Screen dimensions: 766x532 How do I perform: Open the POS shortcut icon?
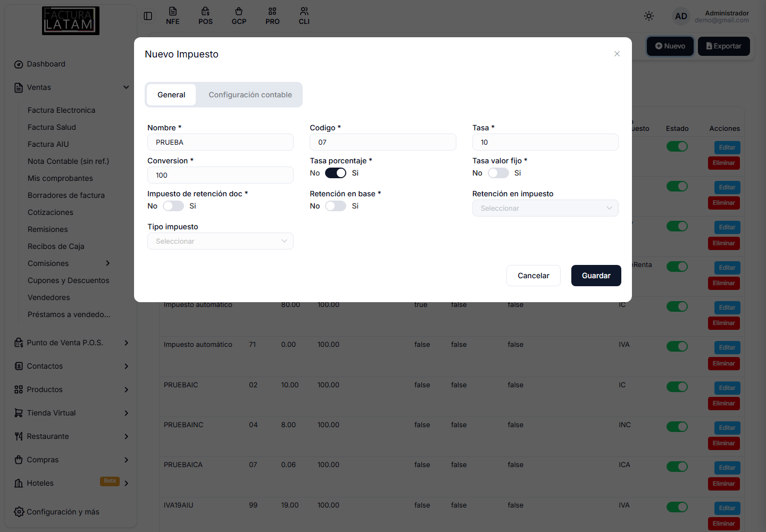tap(205, 16)
